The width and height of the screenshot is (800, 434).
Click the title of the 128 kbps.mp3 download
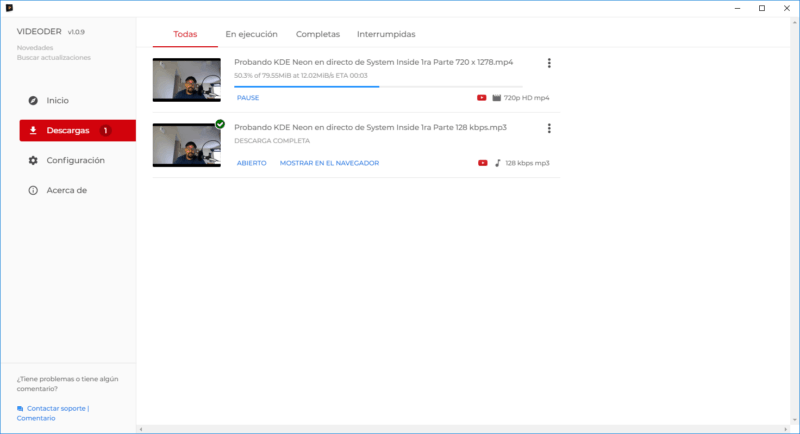click(370, 127)
